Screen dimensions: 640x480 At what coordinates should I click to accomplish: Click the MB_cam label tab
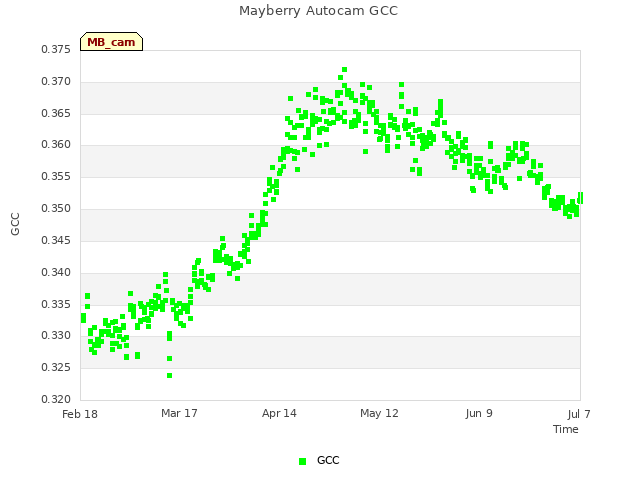(x=111, y=42)
